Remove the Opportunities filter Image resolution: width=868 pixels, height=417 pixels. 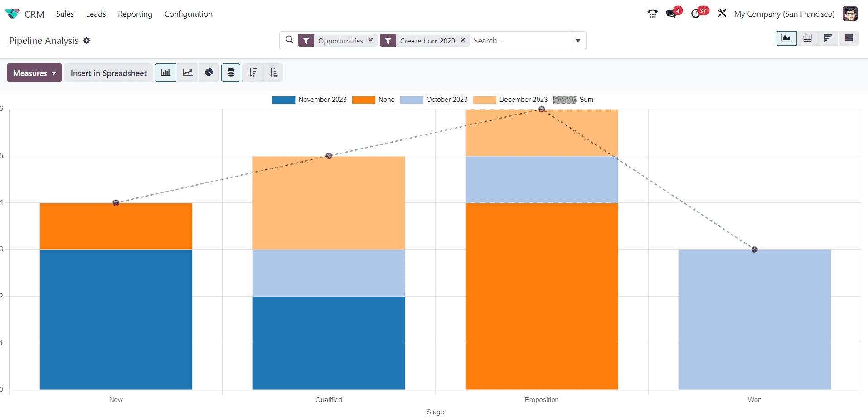(370, 40)
